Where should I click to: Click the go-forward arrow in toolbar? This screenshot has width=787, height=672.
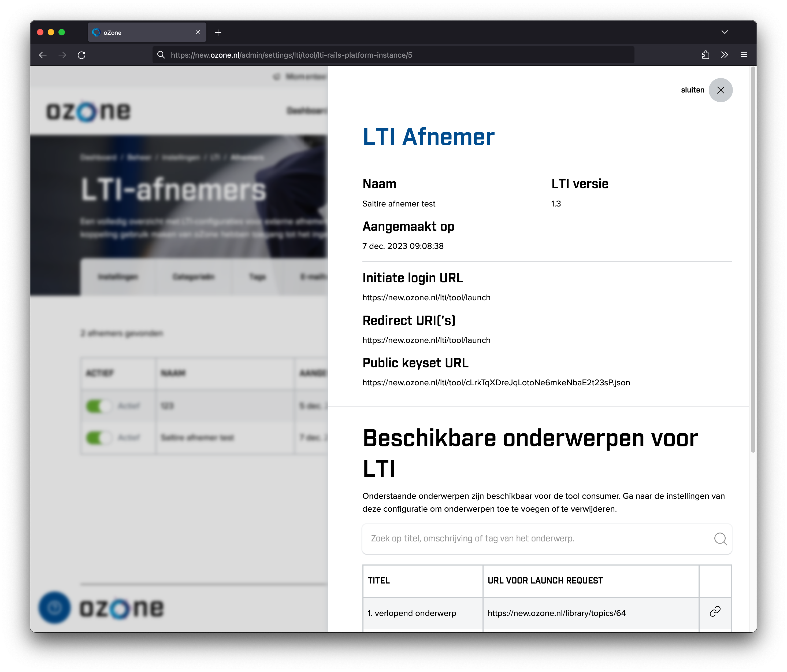[x=62, y=55]
